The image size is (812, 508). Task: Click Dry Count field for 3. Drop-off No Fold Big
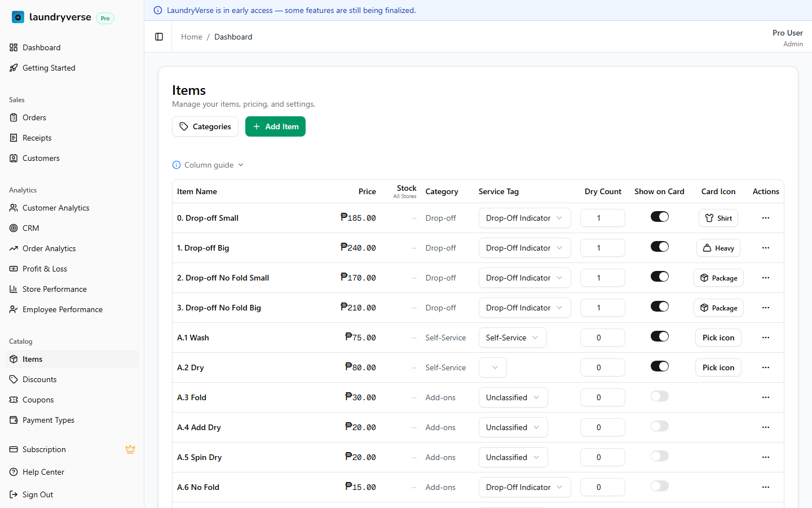tap(602, 308)
